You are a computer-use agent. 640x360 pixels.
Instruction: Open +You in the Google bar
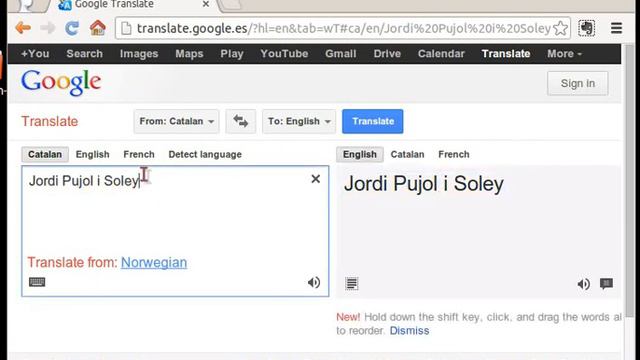tap(35, 53)
